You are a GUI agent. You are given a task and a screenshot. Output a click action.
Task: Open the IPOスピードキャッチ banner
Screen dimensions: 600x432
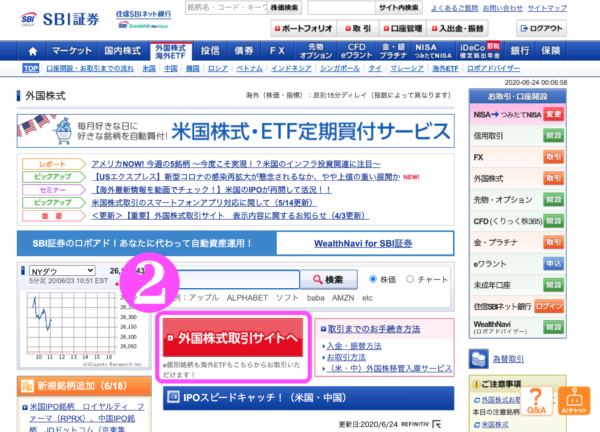pyautogui.click(x=308, y=398)
